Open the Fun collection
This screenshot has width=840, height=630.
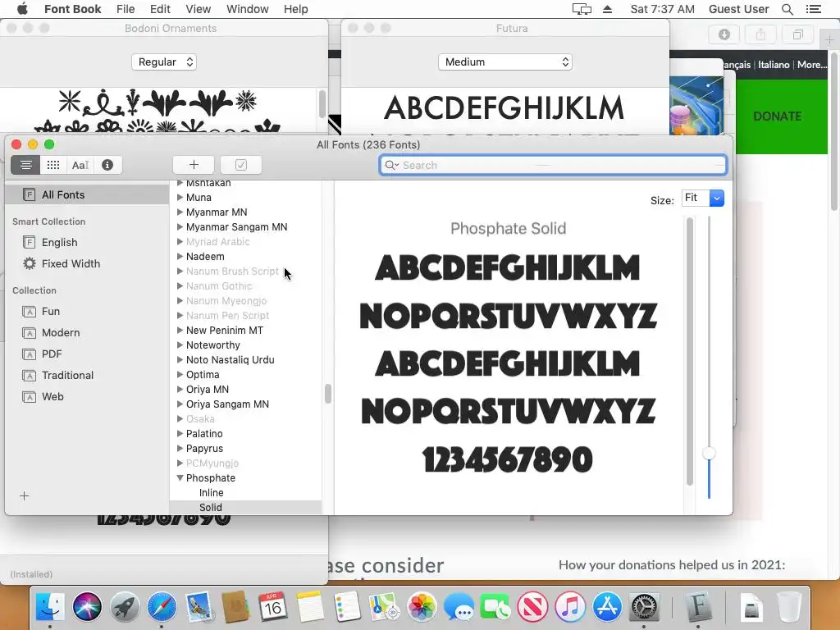point(51,311)
